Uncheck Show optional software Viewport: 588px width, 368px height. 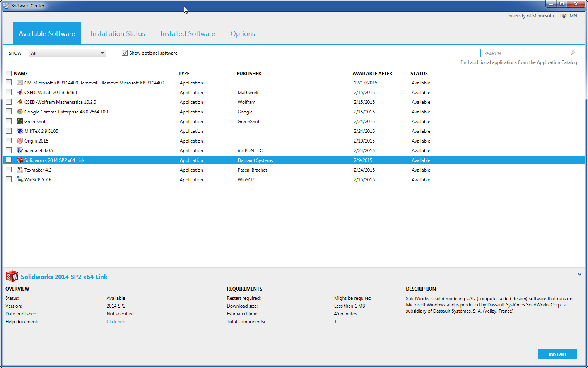coord(125,53)
